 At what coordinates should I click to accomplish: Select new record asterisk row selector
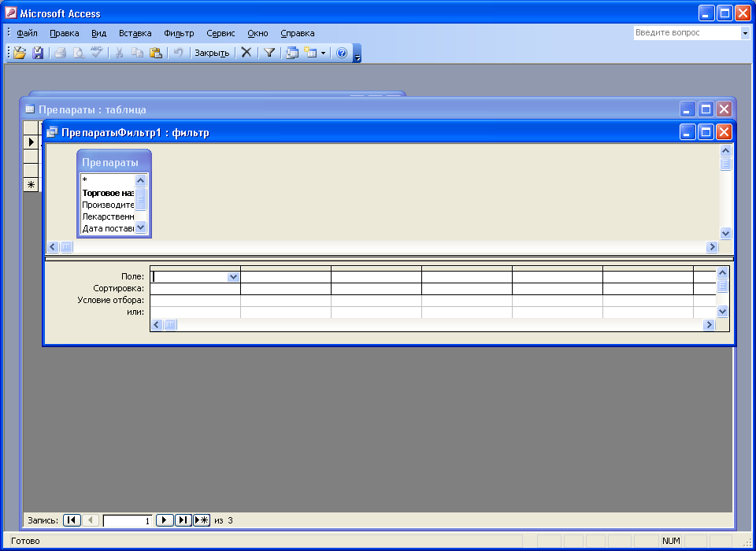[31, 185]
